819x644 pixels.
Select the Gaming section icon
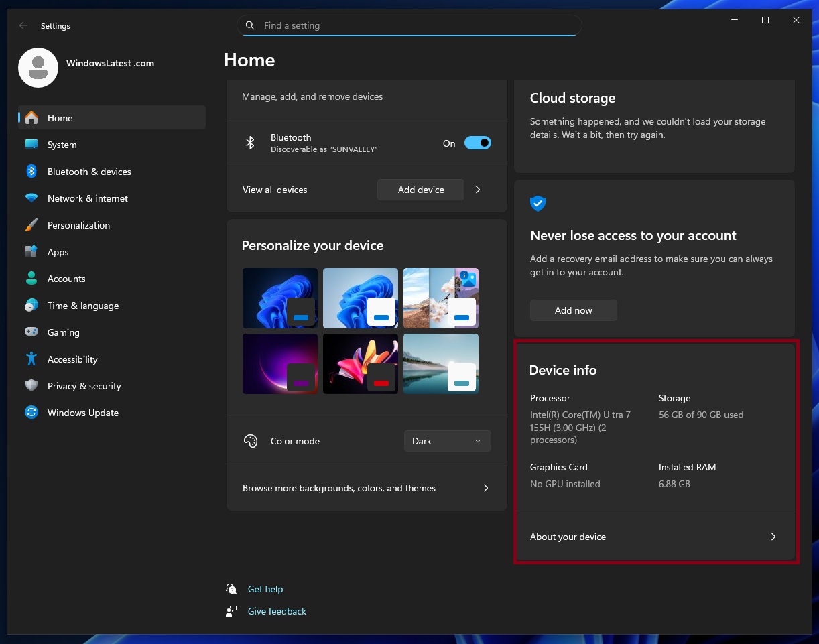click(31, 332)
